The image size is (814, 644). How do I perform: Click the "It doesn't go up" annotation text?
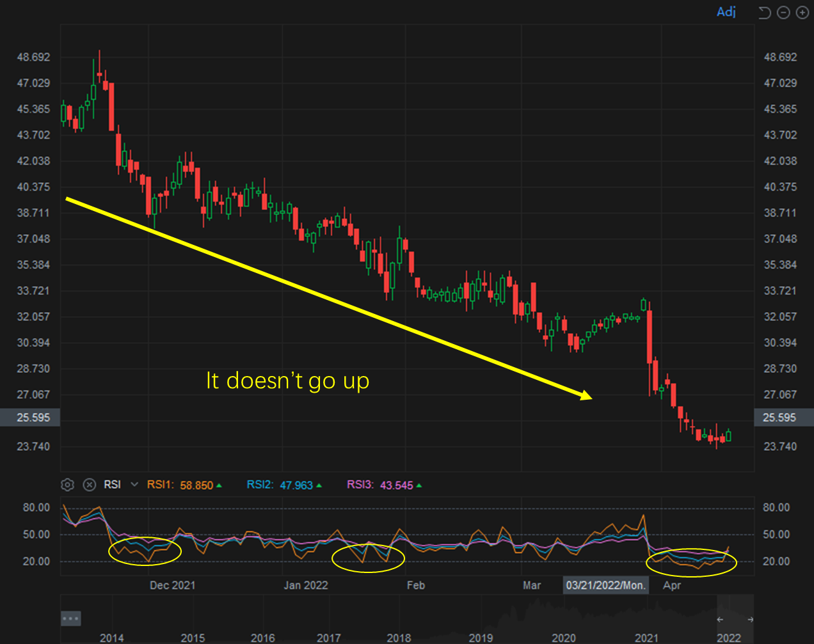point(287,381)
